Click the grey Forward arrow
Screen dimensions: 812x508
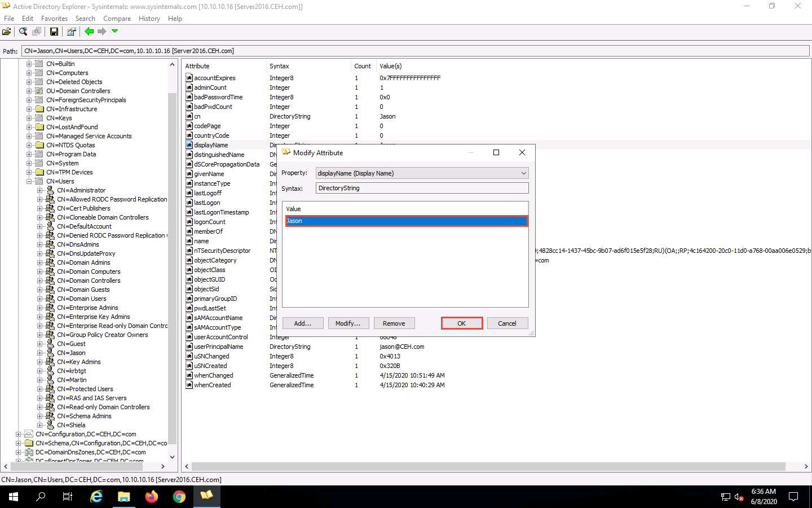point(102,32)
